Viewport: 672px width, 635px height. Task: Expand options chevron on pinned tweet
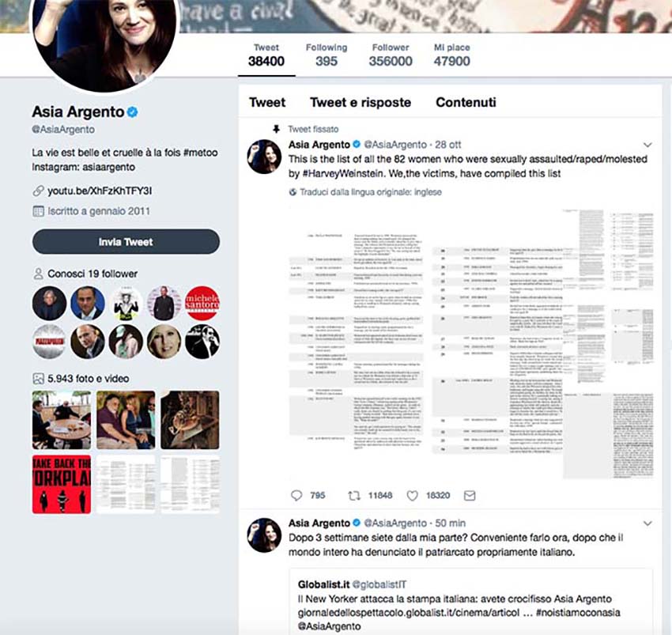coord(647,145)
